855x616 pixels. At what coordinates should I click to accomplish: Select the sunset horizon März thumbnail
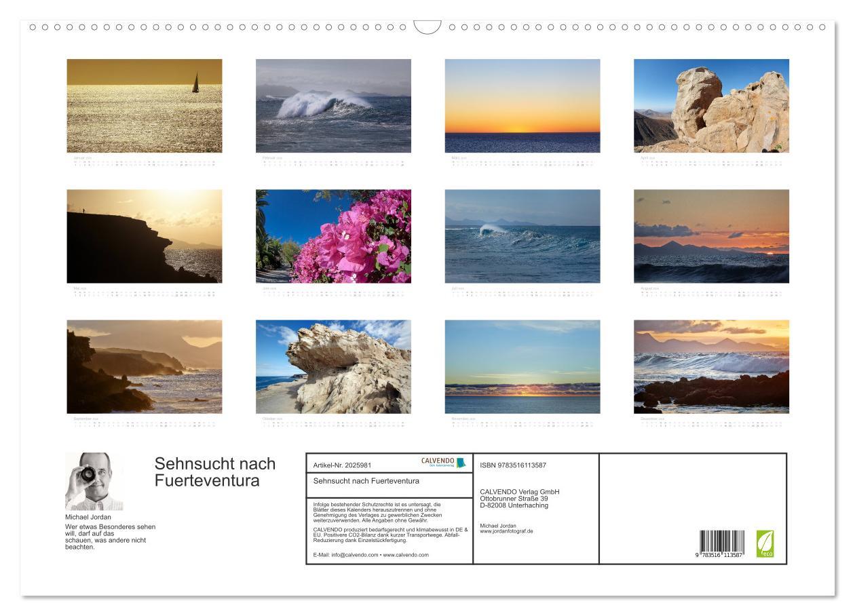tap(522, 104)
